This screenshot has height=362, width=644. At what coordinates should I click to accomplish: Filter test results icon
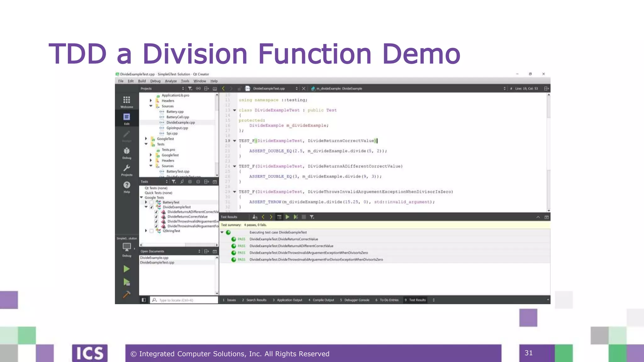[312, 217]
